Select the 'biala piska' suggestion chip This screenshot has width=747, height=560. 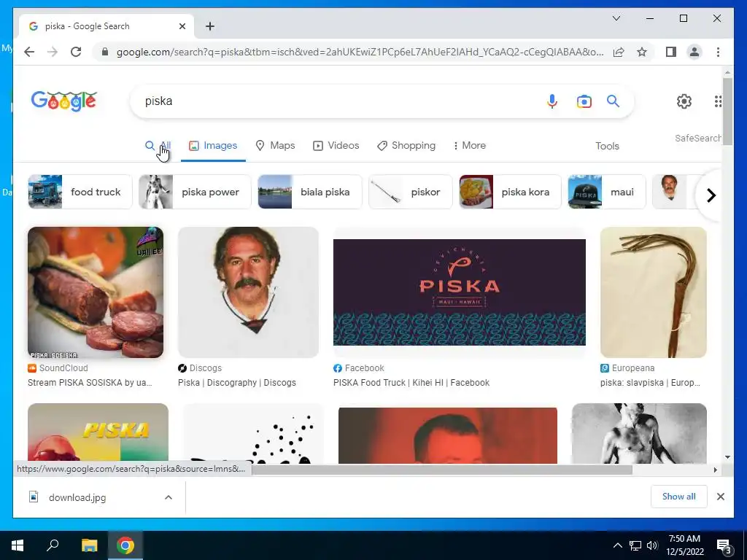coord(309,192)
